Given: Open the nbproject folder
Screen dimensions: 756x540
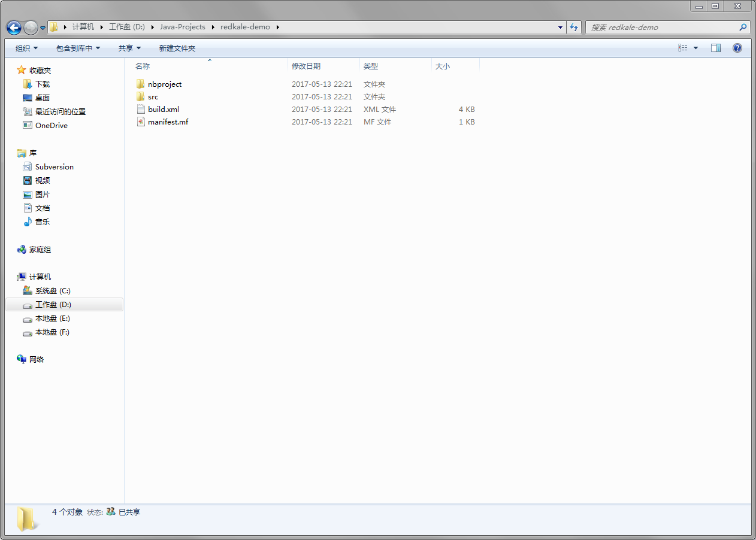Looking at the screenshot, I should [164, 84].
